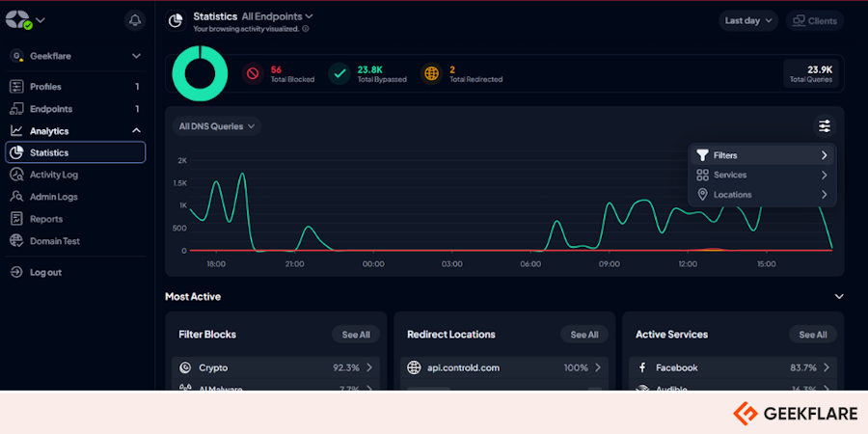Click the Statistics pie icon in sidebar
Image resolution: width=868 pixels, height=434 pixels.
point(16,152)
